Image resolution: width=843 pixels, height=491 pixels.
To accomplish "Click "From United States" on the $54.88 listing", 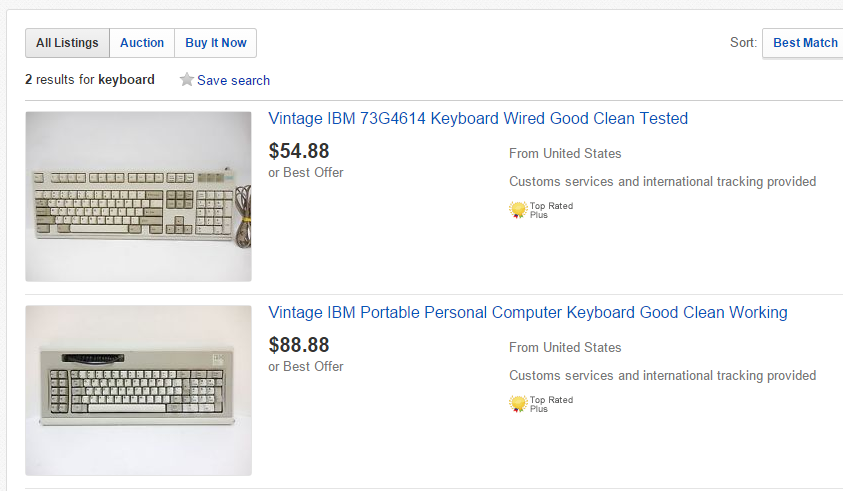I will (565, 154).
